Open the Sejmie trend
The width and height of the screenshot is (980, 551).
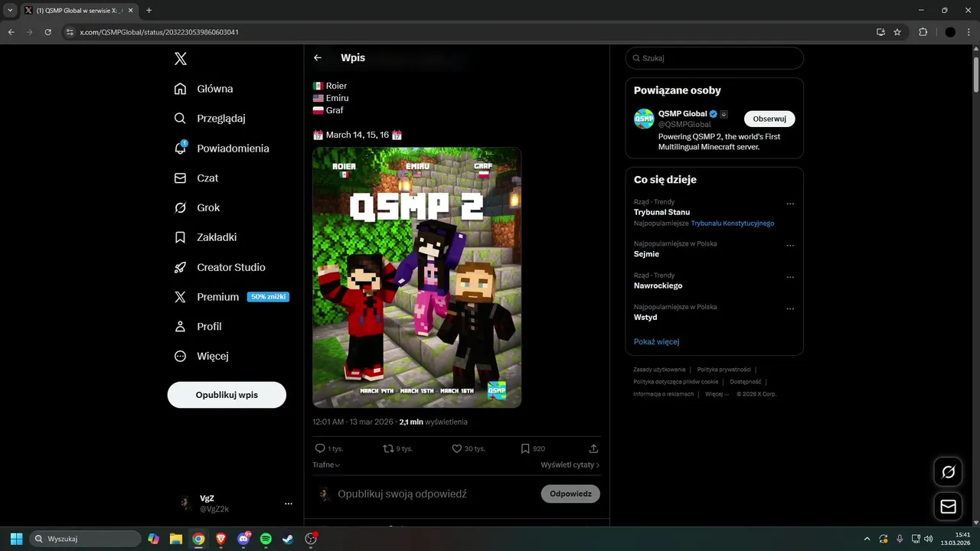(x=646, y=254)
